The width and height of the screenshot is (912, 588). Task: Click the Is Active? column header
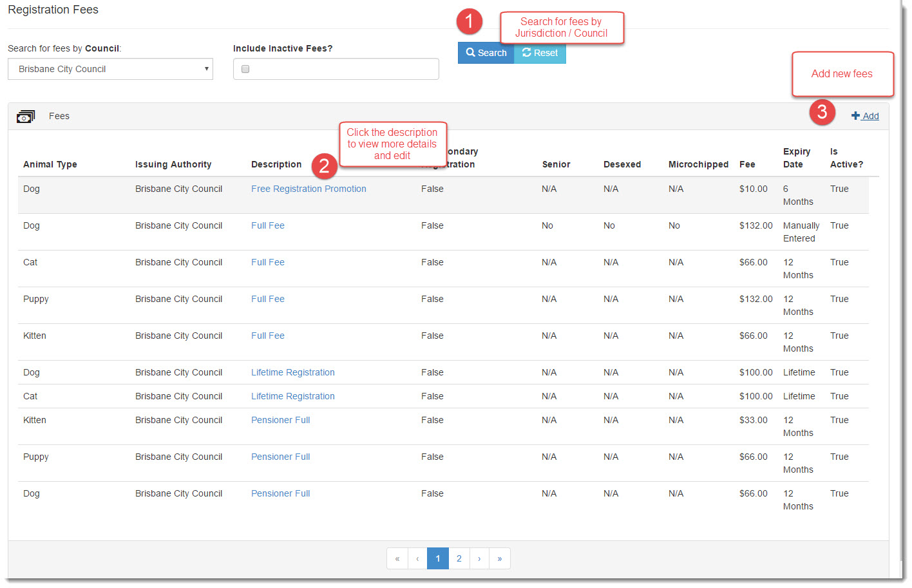click(x=847, y=158)
